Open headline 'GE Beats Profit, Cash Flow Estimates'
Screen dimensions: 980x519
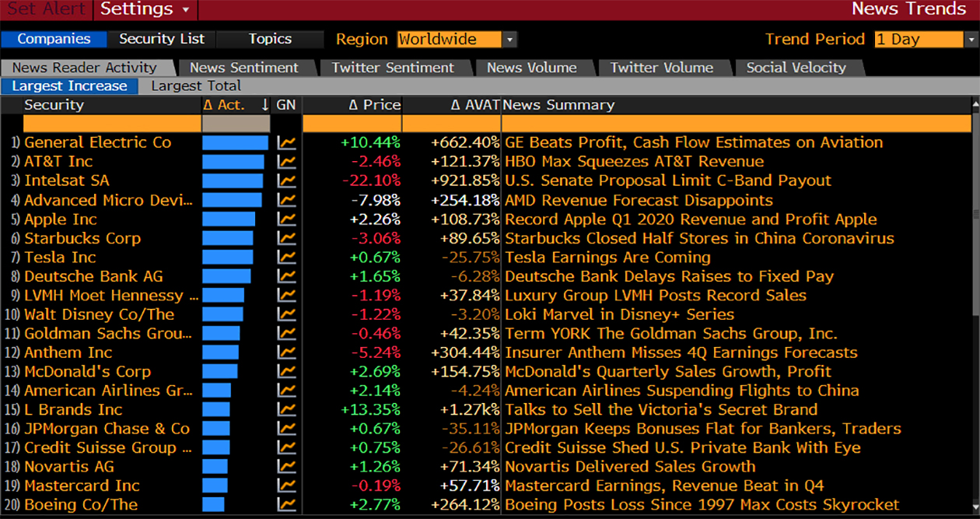coord(694,143)
